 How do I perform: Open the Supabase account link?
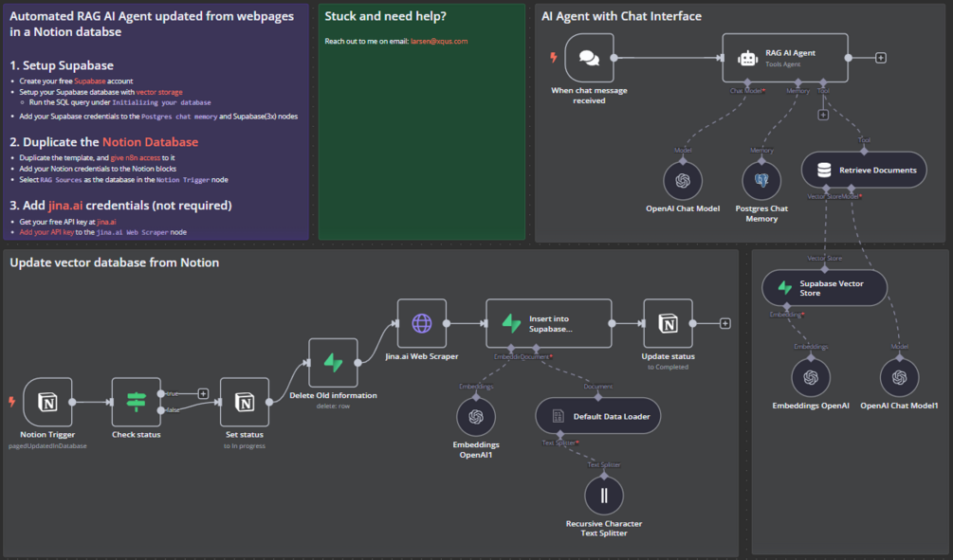click(x=90, y=81)
